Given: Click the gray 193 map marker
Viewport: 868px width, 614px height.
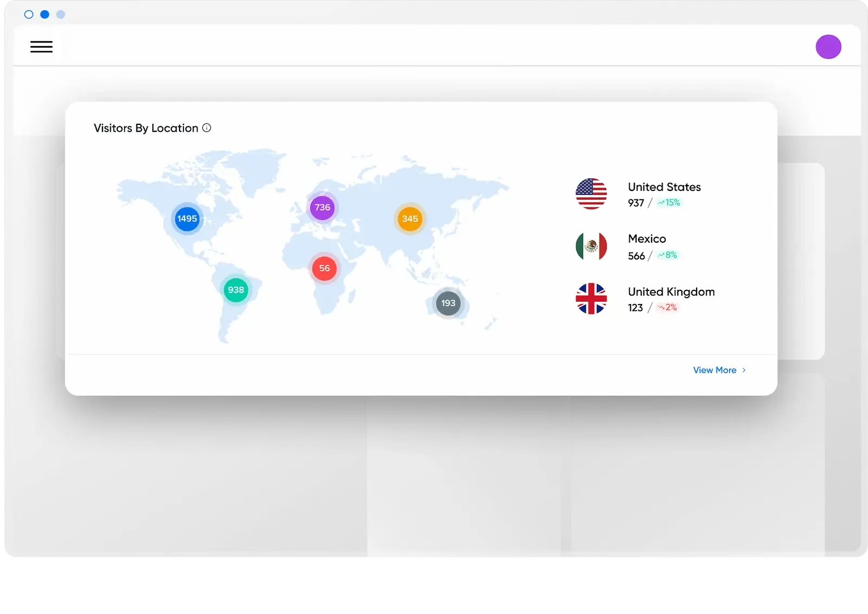Looking at the screenshot, I should [448, 303].
